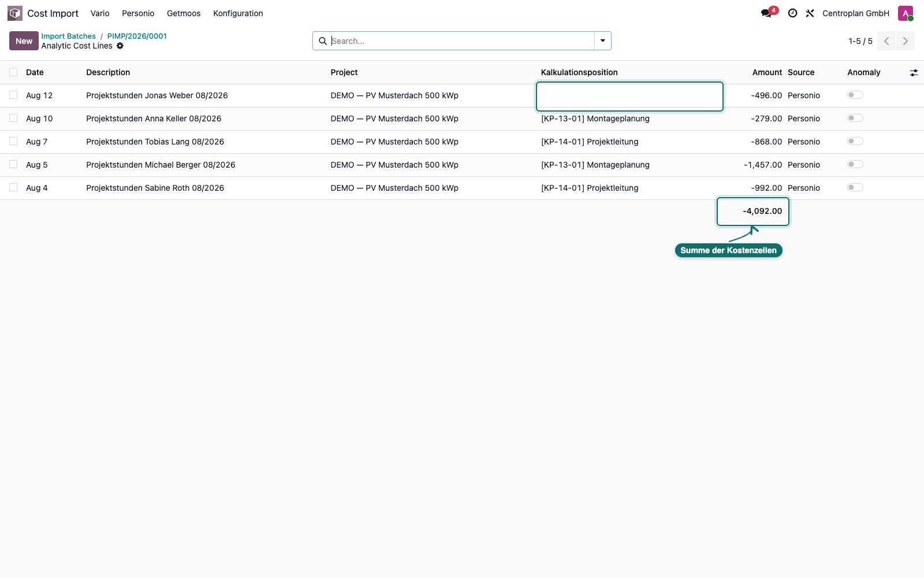Open the Vario menu
This screenshot has width=924, height=578.
click(x=100, y=13)
